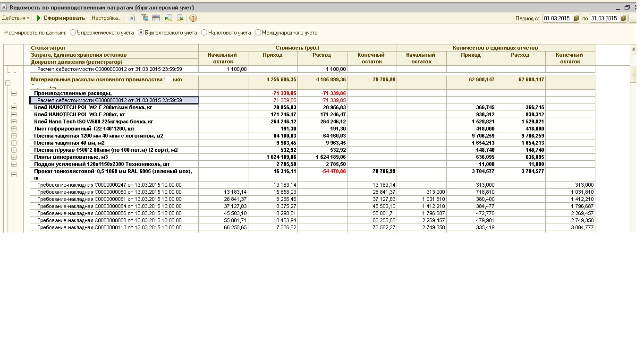Click the right green-arrow settings icon

click(180, 18)
